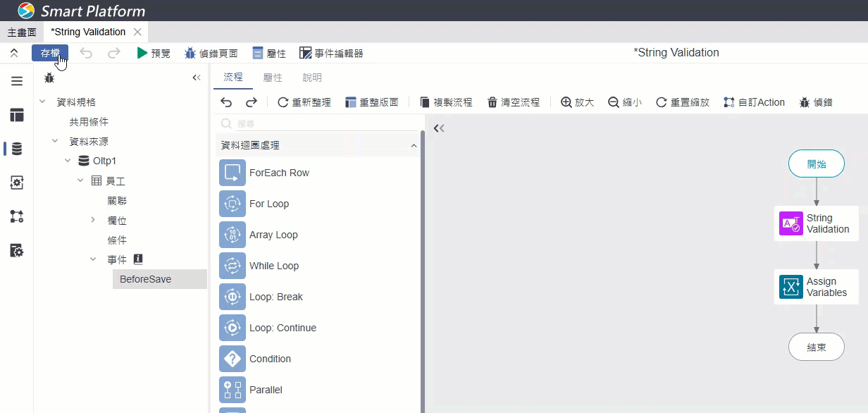Click the bug icon in left panel
The height and width of the screenshot is (413, 868).
click(49, 78)
